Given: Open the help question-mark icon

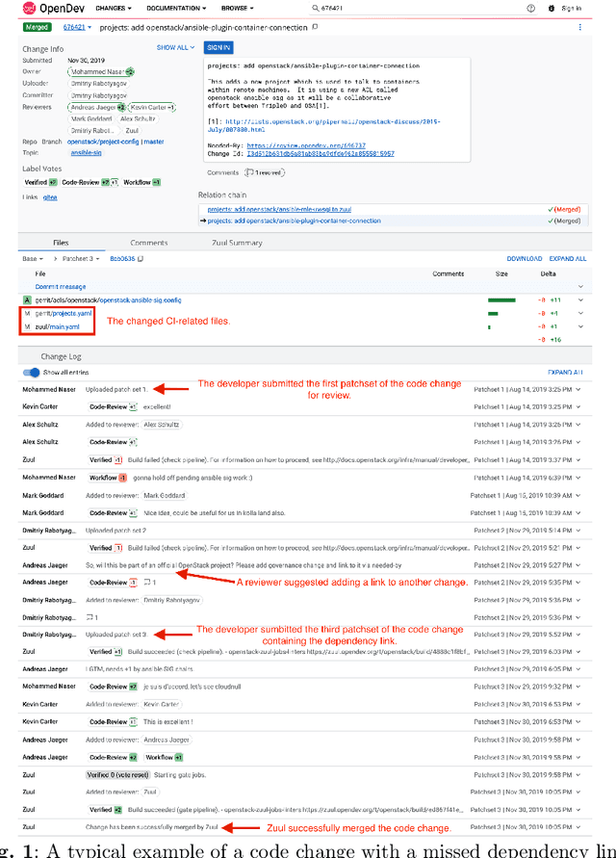Looking at the screenshot, I should coord(530,9).
